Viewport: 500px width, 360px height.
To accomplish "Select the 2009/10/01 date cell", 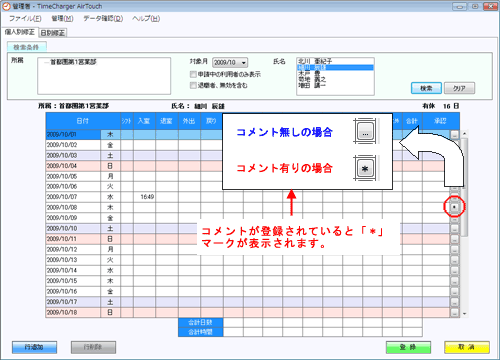I will point(73,134).
